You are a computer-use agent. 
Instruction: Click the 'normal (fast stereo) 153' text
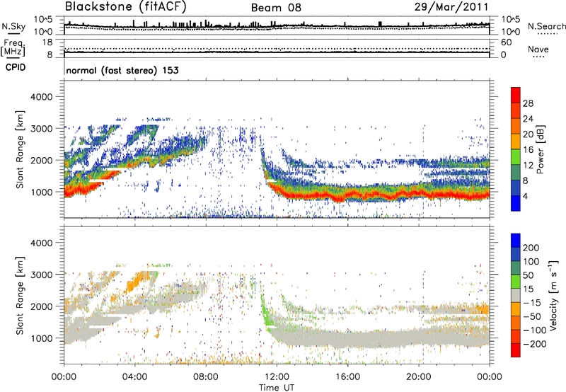pos(122,70)
